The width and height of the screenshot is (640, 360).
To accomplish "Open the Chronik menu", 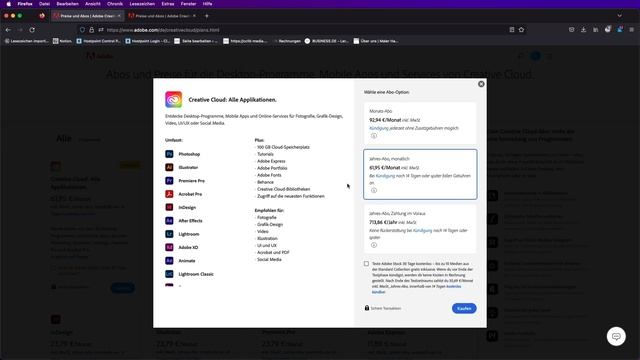I will tap(115, 4).
